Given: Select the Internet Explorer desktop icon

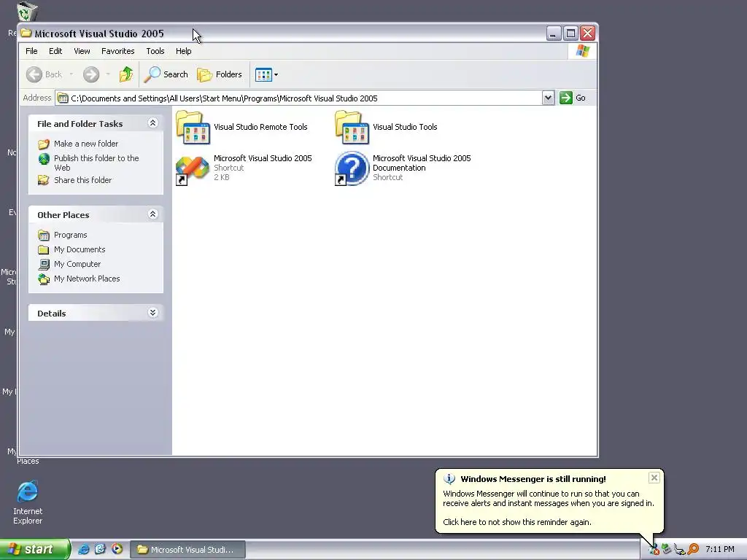Looking at the screenshot, I should [28, 492].
